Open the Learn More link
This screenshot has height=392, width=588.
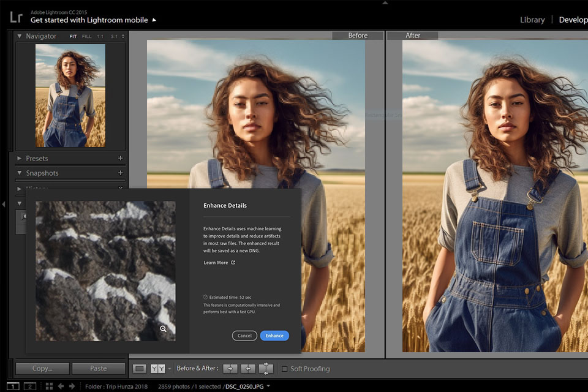click(216, 263)
